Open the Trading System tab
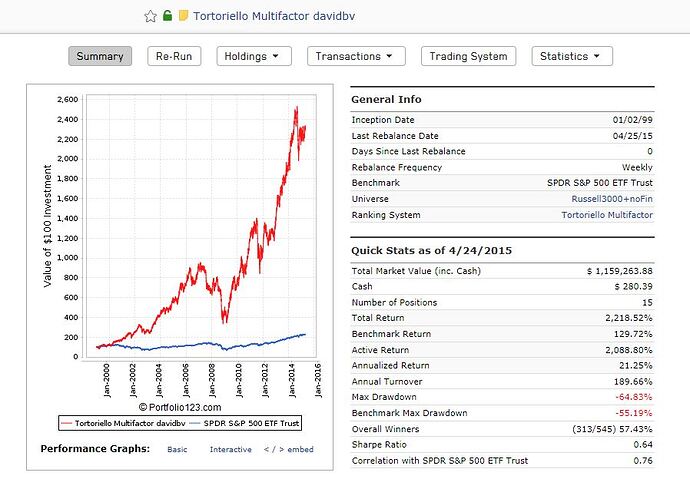Viewport: 690px width, 479px height. click(x=468, y=56)
